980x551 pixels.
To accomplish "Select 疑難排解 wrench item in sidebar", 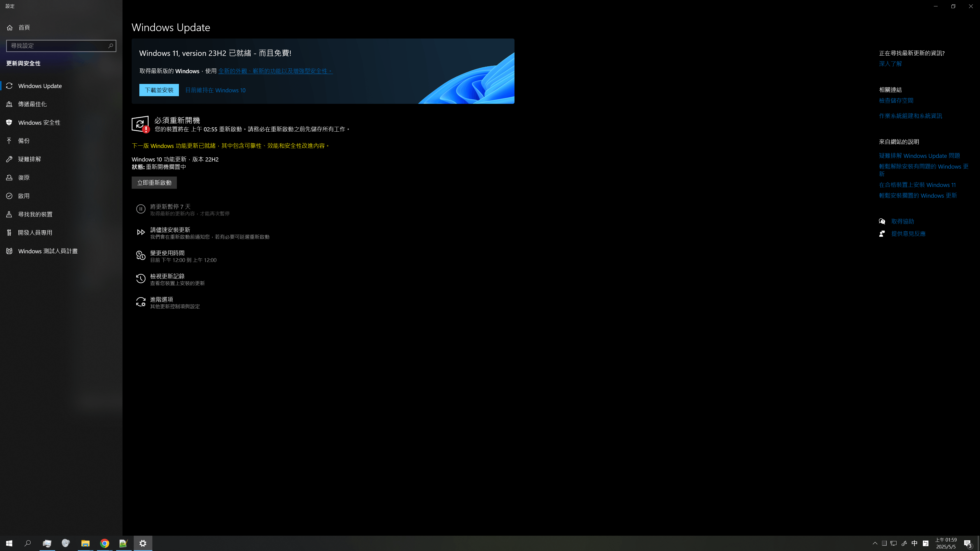I will tap(29, 159).
